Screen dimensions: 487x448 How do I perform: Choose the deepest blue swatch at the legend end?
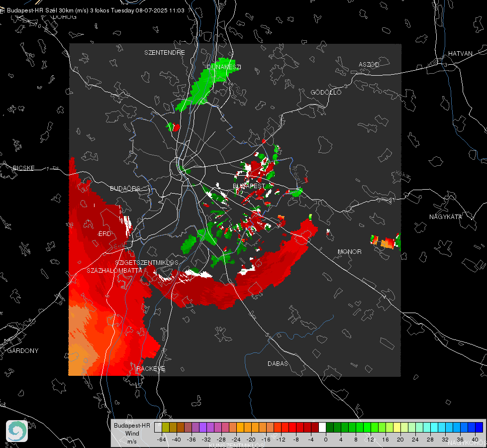[x=479, y=428]
